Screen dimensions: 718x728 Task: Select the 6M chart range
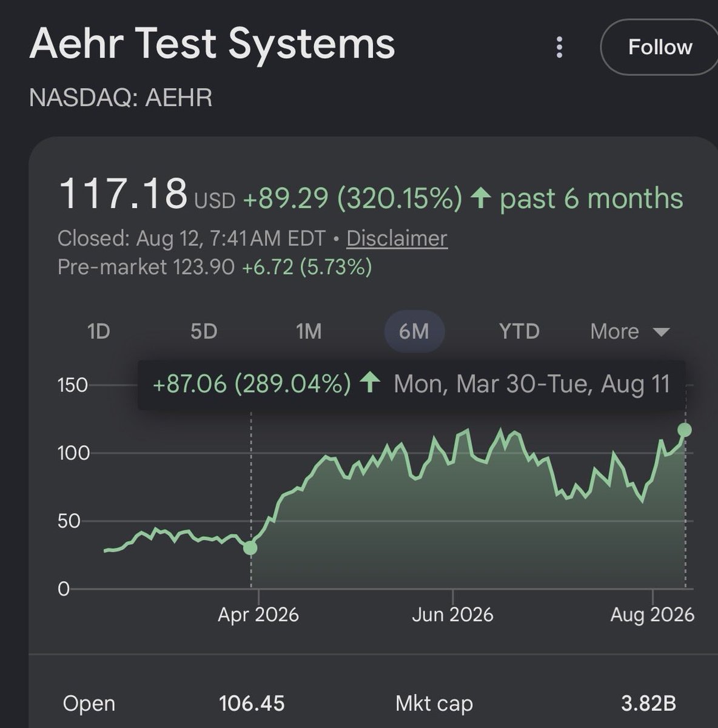click(x=414, y=332)
